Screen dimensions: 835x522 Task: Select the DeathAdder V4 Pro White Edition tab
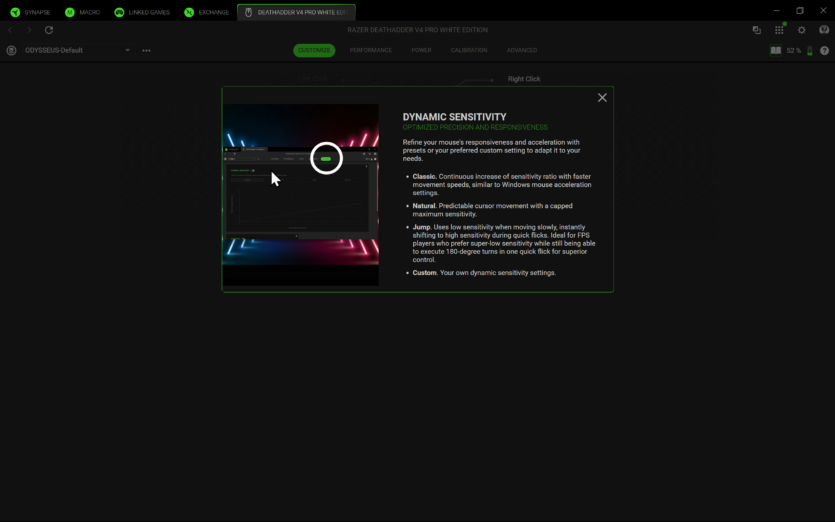296,12
